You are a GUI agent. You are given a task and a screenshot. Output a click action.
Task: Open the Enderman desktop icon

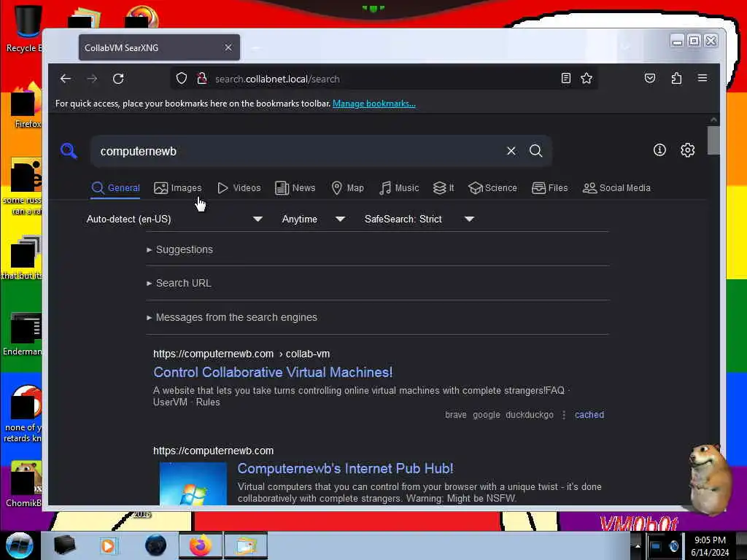[23, 335]
